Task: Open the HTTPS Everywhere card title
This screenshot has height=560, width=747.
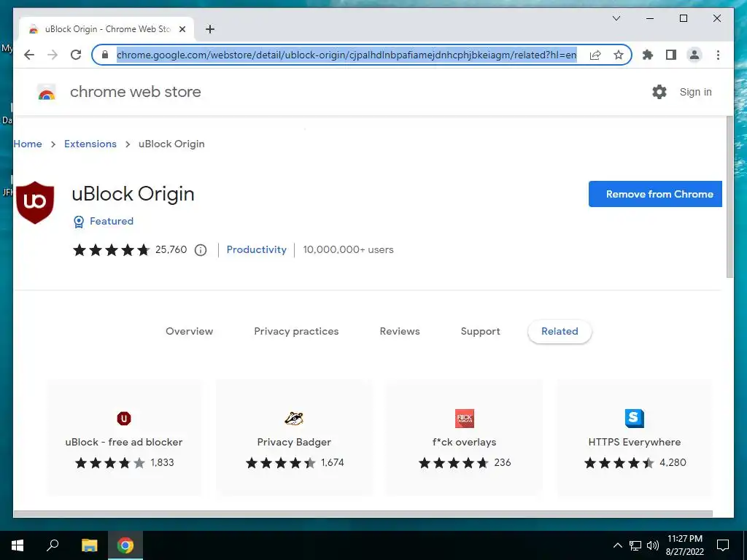Action: click(x=635, y=443)
